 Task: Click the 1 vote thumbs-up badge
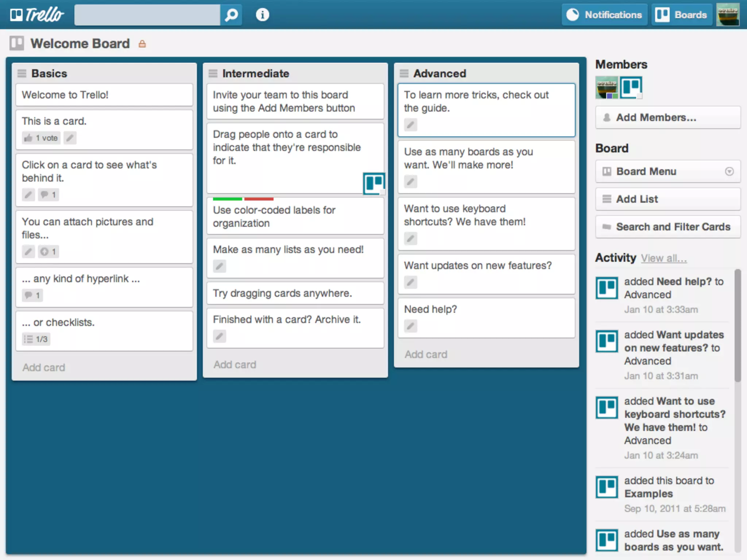41,138
